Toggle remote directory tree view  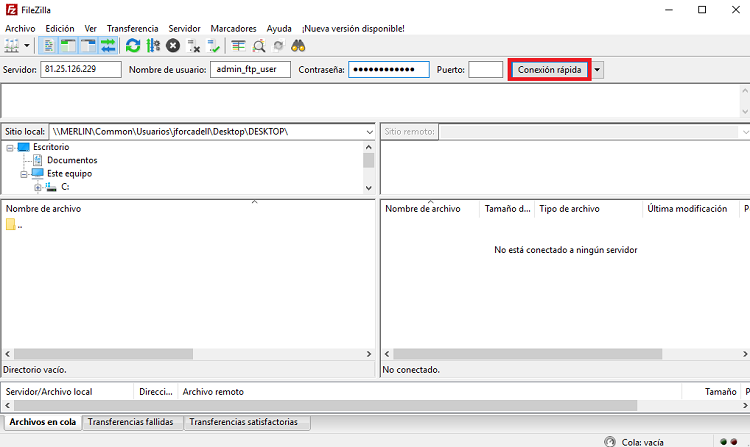(x=88, y=46)
